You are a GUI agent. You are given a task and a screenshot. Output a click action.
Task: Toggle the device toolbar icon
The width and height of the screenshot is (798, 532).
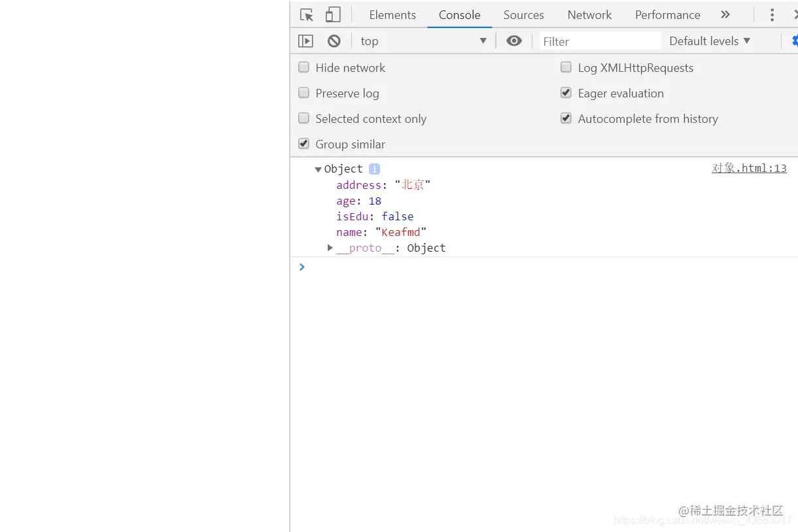click(x=333, y=15)
